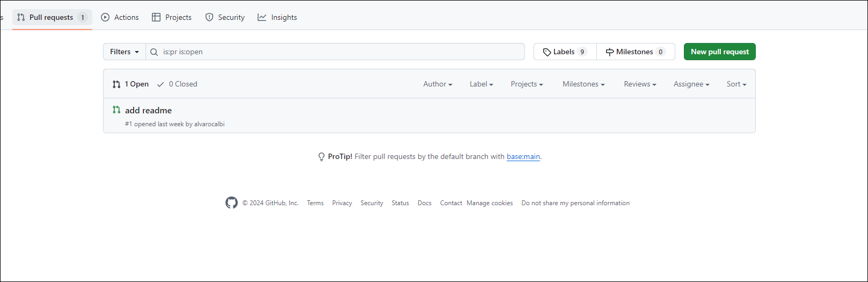
Task: Show the 0 Closed pull requests
Action: point(178,84)
